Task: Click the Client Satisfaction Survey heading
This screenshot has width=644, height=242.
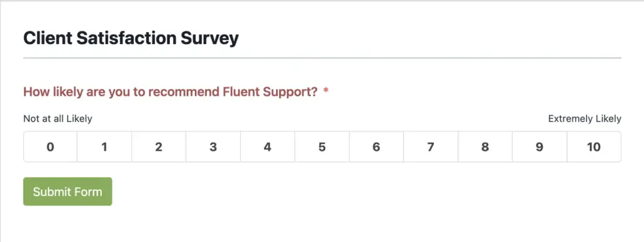Action: click(x=131, y=38)
